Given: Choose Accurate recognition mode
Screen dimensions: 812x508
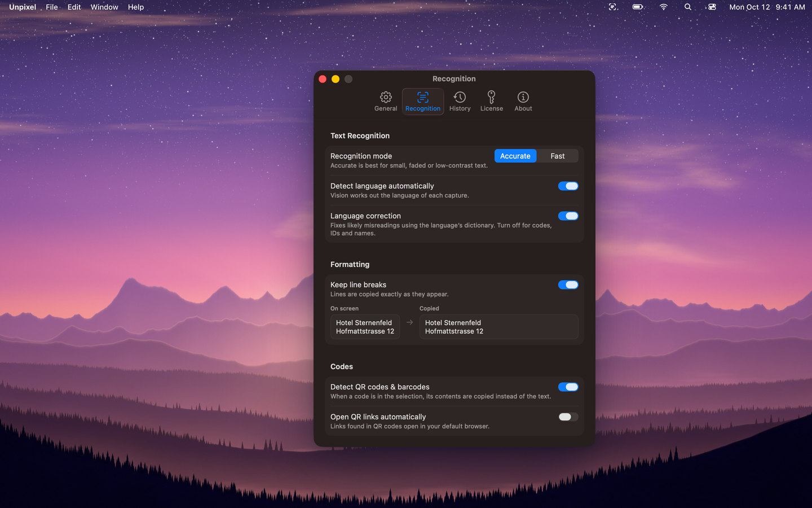Looking at the screenshot, I should coord(515,156).
